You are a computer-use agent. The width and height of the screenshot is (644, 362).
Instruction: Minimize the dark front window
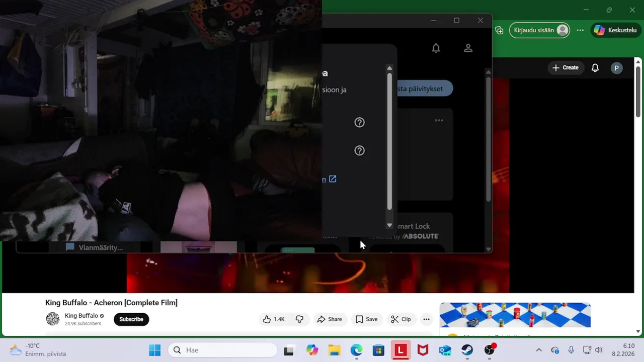click(434, 21)
